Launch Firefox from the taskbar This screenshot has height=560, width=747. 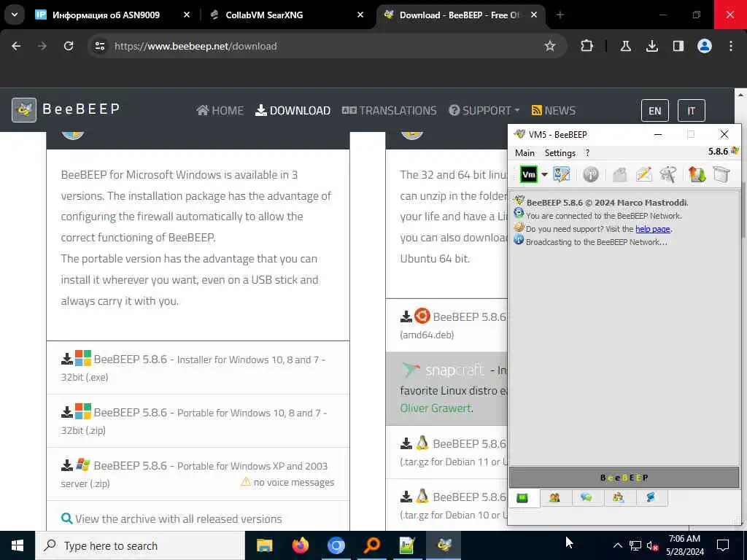coord(300,545)
